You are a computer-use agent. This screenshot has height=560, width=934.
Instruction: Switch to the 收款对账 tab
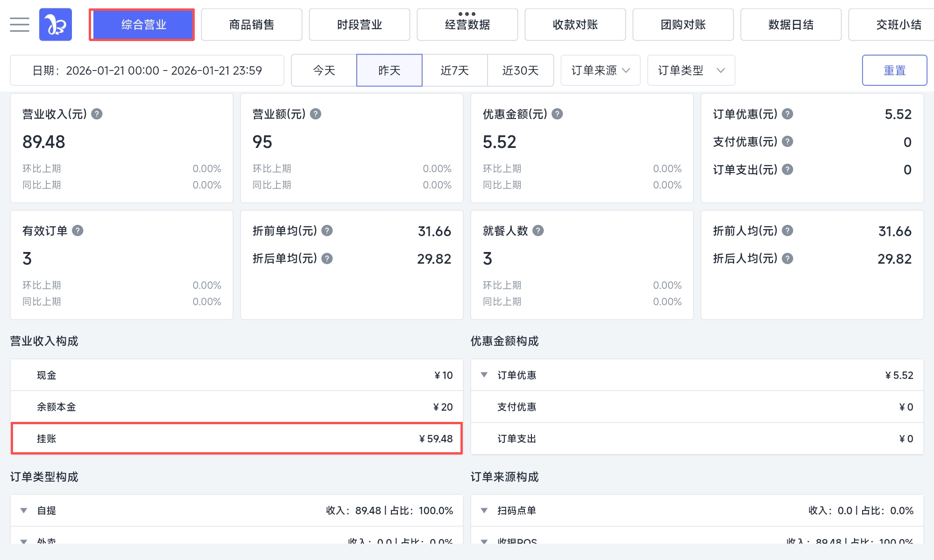coord(575,24)
